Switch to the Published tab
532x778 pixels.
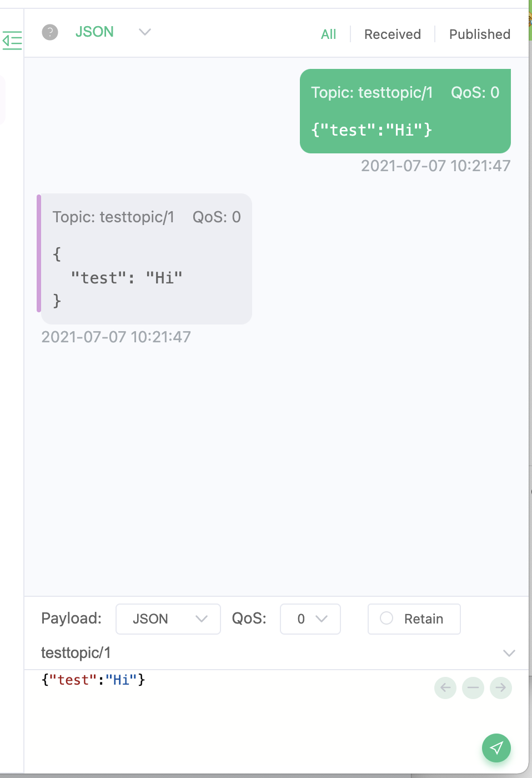pos(479,34)
